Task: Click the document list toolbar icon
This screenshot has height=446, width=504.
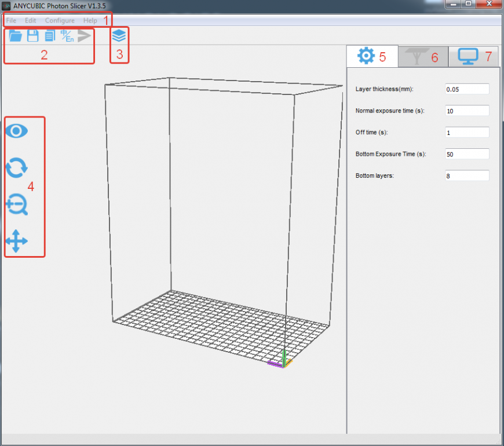Action: pos(50,36)
